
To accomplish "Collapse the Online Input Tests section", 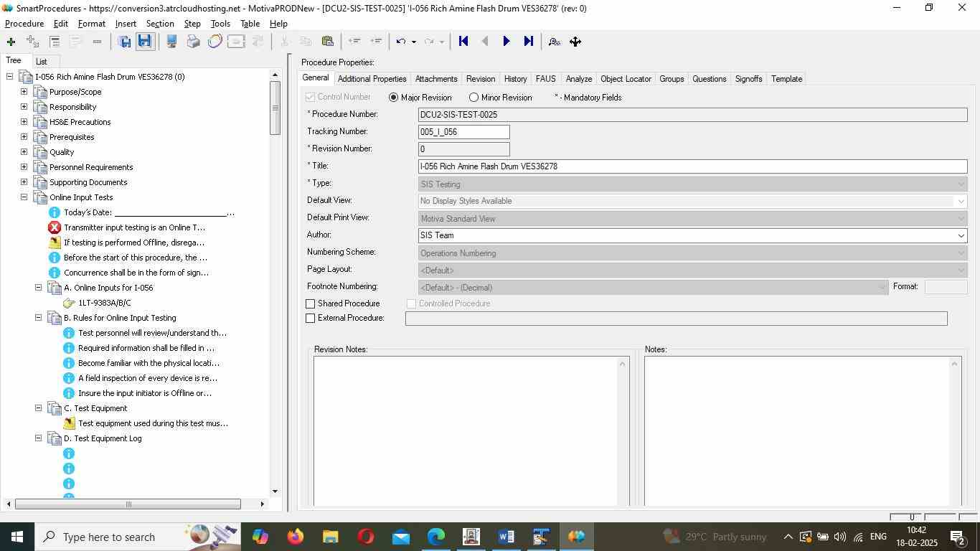I will tap(24, 197).
